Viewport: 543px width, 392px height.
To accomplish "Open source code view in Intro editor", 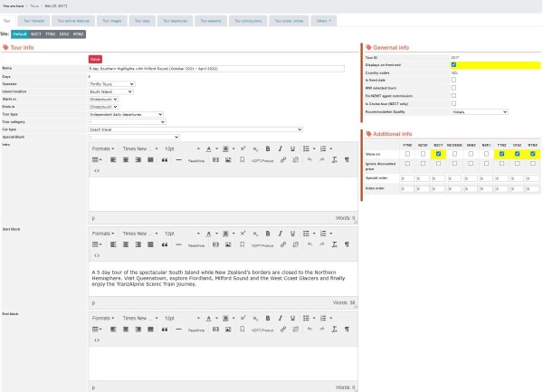I will point(97,171).
